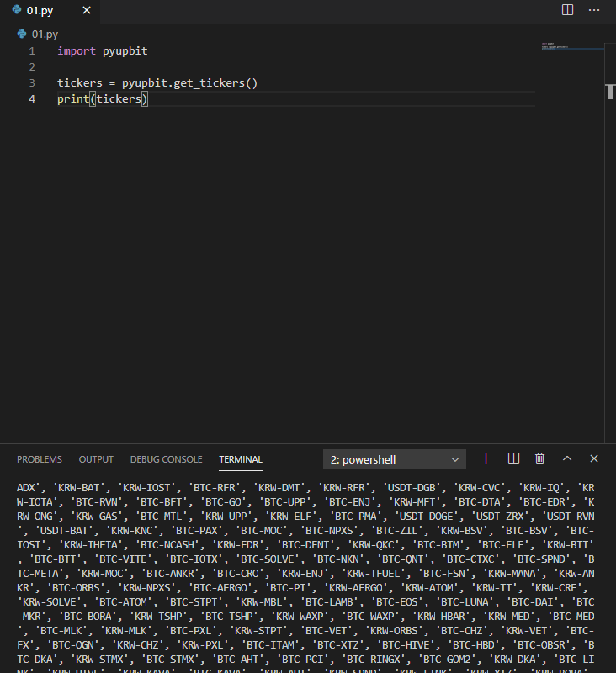Split the terminal pane
616x673 pixels.
pos(513,458)
